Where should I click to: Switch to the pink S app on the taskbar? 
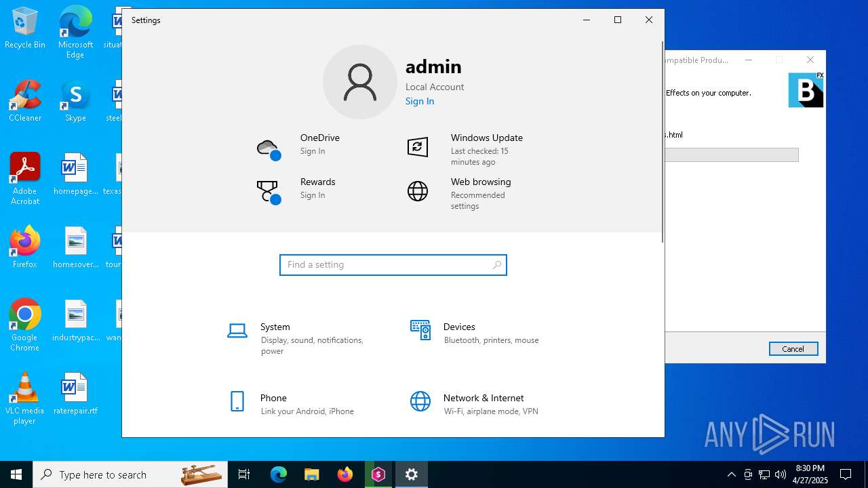[x=378, y=474]
